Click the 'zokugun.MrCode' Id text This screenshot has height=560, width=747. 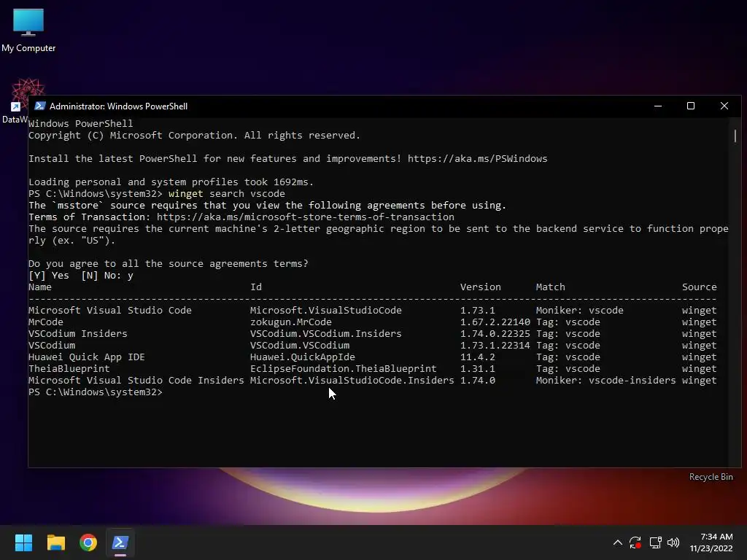coord(291,322)
